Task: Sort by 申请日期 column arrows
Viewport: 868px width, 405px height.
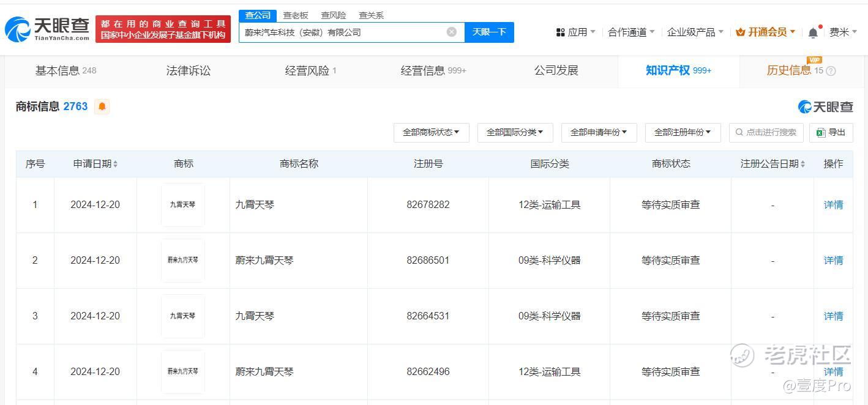Action: [116, 164]
